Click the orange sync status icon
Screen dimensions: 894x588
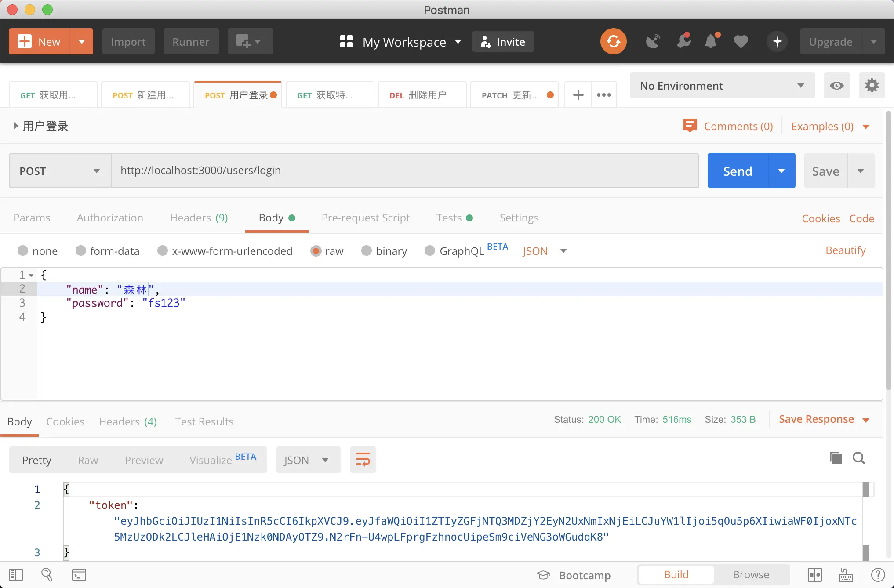(613, 42)
